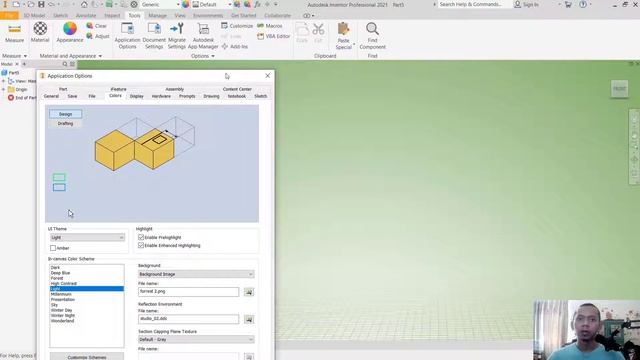Select the Drafting preview toggle
The image size is (640, 360).
coord(65,123)
